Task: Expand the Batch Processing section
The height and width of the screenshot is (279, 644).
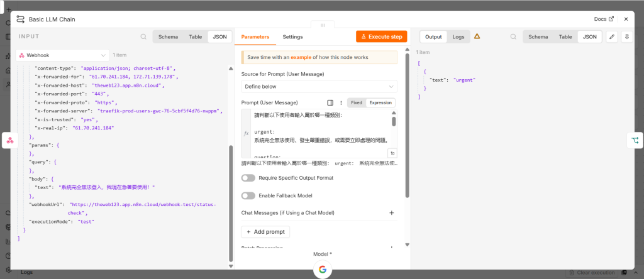Action: coord(391,248)
